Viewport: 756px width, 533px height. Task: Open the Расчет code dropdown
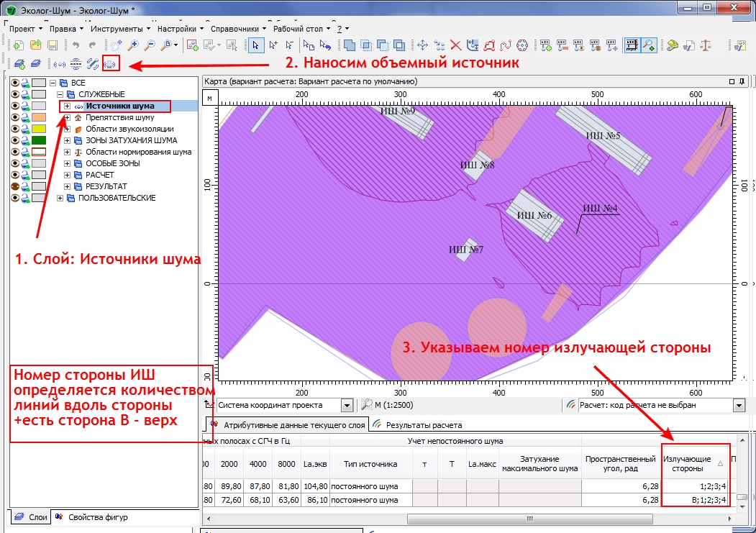(x=738, y=405)
